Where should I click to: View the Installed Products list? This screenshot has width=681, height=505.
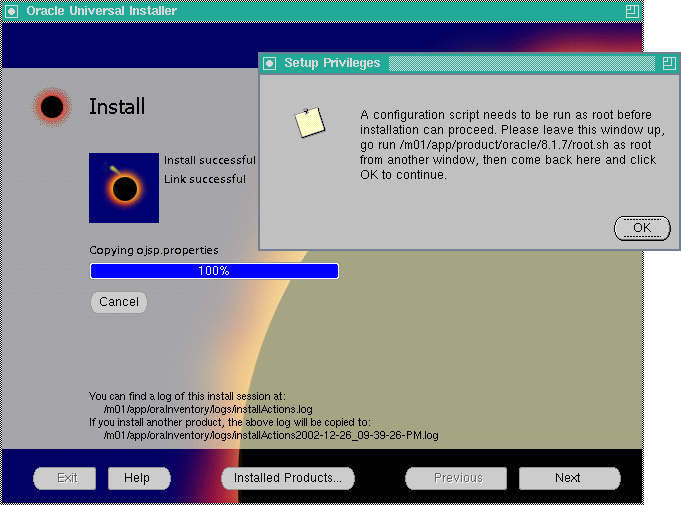pyautogui.click(x=287, y=478)
